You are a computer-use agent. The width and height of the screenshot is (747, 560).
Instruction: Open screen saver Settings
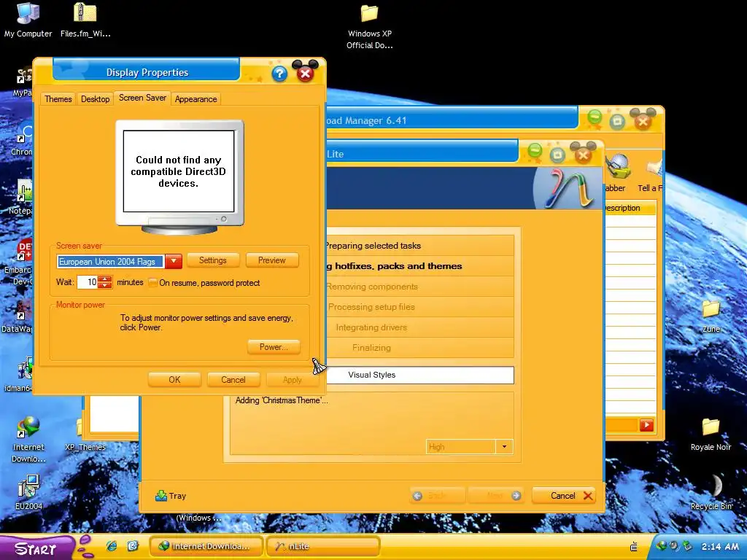click(x=212, y=260)
